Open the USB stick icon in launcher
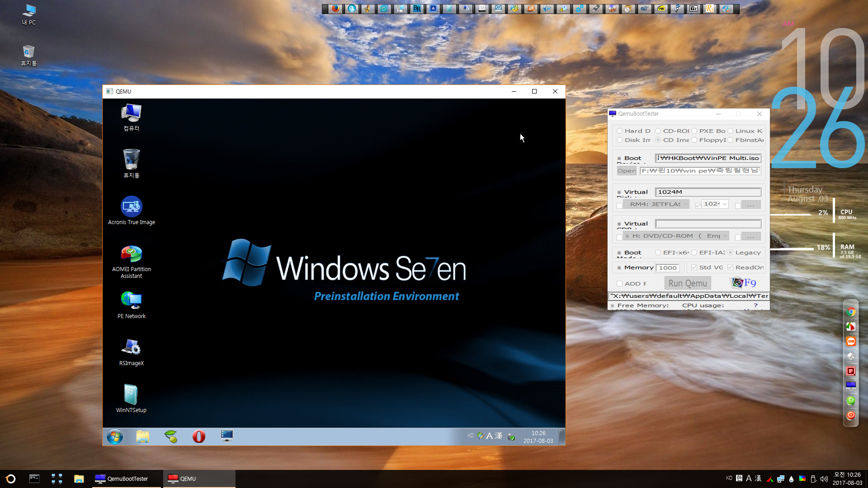This screenshot has height=488, width=868. 596,9
